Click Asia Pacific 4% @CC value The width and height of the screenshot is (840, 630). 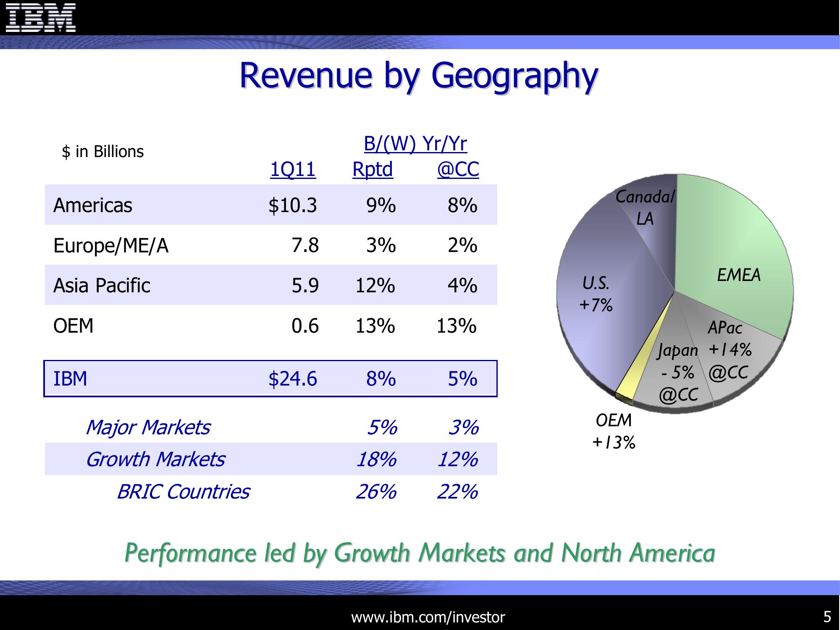(x=462, y=286)
